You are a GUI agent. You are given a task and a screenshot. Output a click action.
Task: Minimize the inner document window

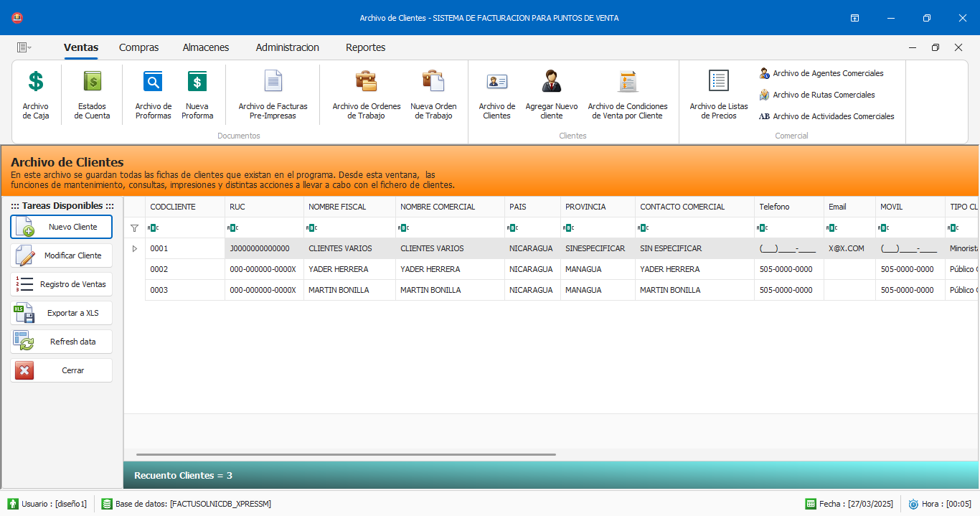click(x=913, y=47)
